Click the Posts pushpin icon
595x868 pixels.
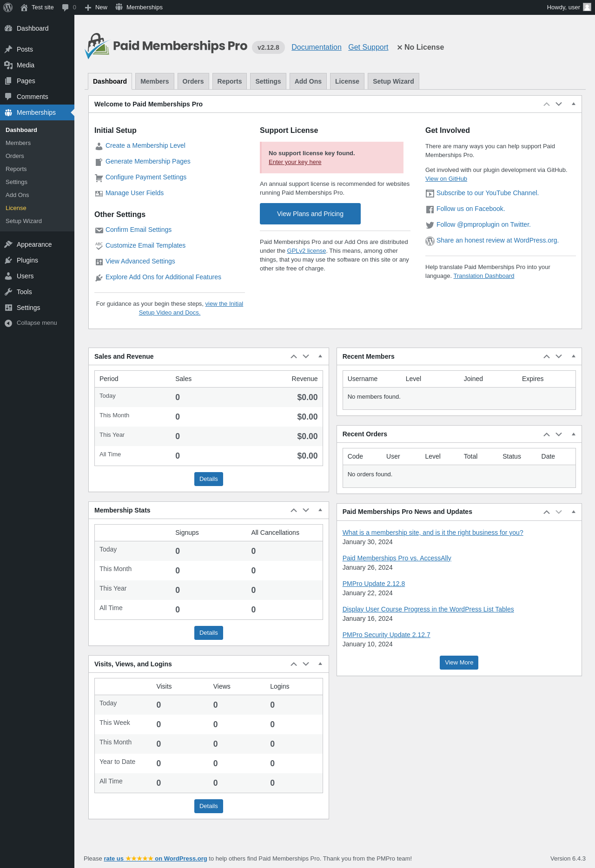tap(8, 49)
